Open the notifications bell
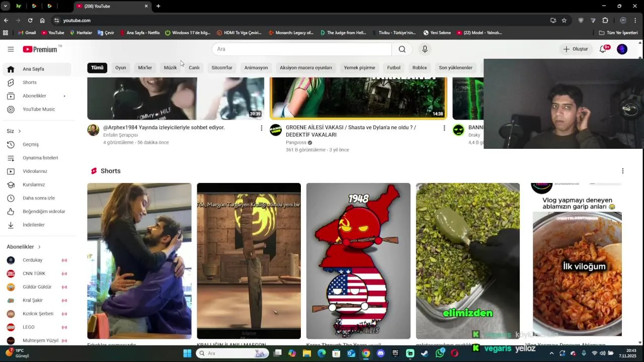 pos(603,49)
